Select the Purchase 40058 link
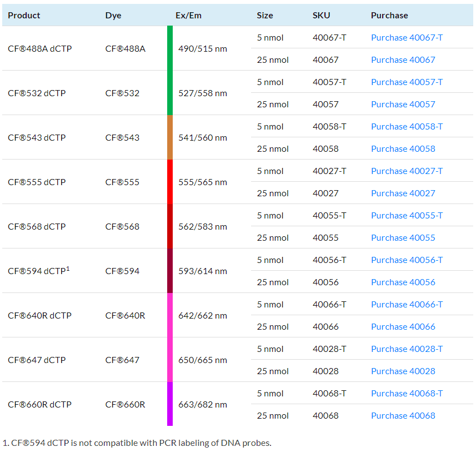The image size is (476, 452). tap(403, 149)
